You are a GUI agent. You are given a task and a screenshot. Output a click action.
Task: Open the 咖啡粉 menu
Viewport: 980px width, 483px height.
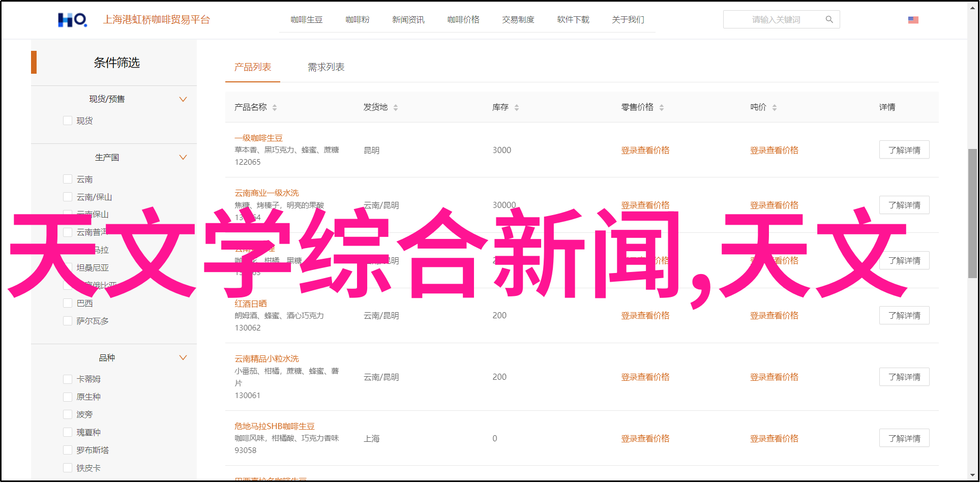click(x=358, y=19)
